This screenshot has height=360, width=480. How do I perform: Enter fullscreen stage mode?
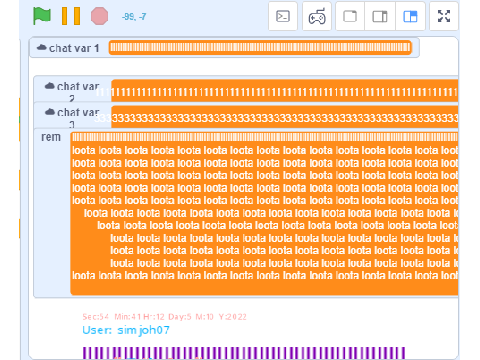tap(444, 16)
